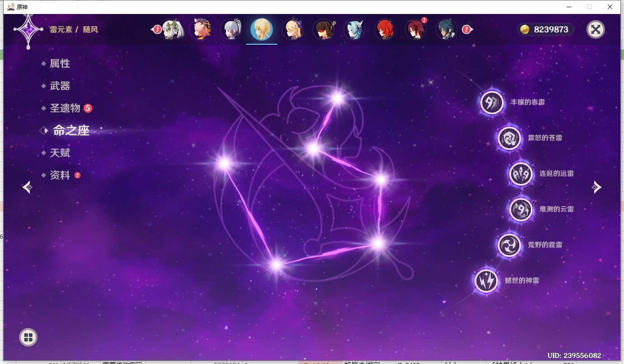Open the 天赋 menu entry
624x364 pixels.
[60, 153]
